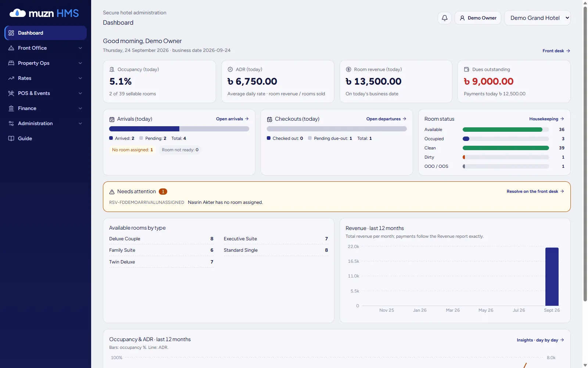Open arrivals link in Arrivals card
Image resolution: width=588 pixels, height=368 pixels.
[x=232, y=119]
